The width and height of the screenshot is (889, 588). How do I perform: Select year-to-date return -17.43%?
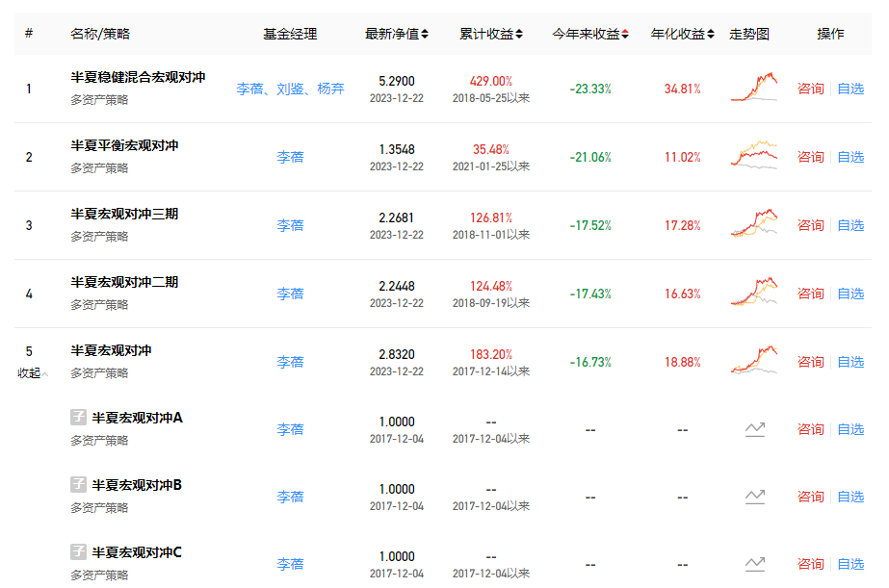590,294
